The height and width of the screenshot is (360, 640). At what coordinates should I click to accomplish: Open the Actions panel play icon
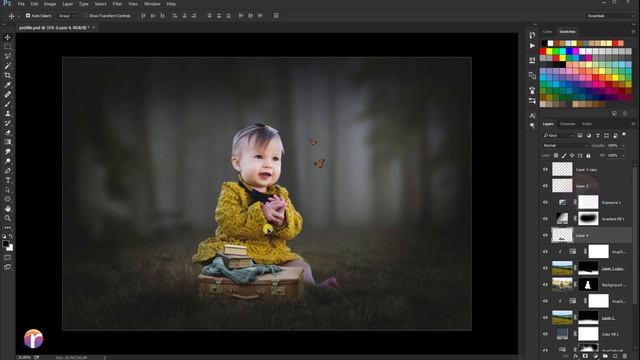(x=532, y=45)
